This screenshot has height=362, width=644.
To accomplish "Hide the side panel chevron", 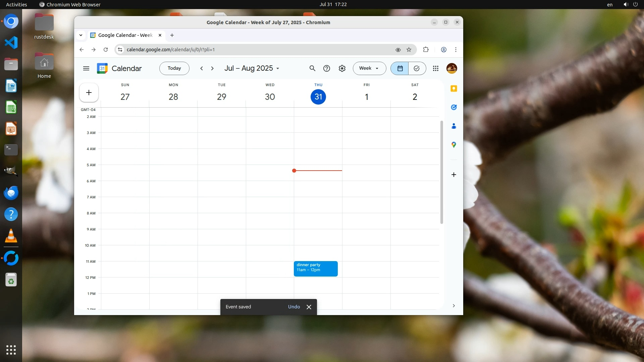I will coord(453,306).
